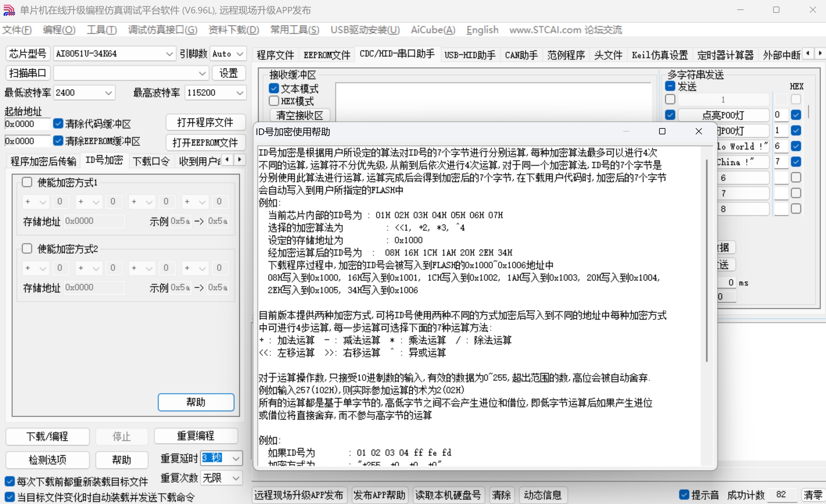Switch to the 程序文件 tab
826x504 pixels.
click(275, 55)
